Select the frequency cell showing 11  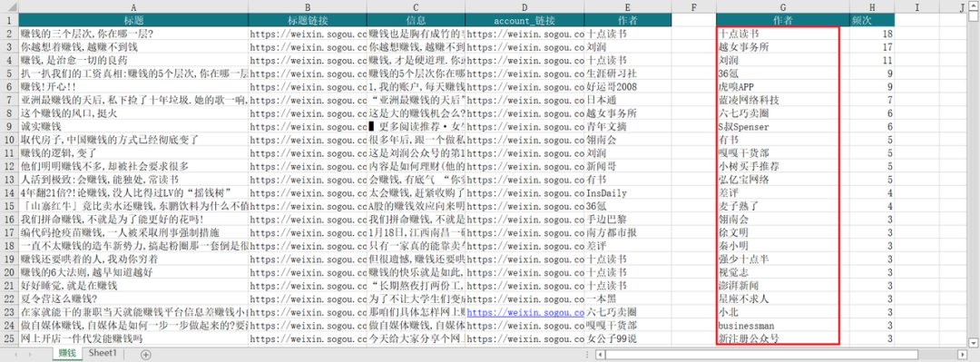[872, 60]
